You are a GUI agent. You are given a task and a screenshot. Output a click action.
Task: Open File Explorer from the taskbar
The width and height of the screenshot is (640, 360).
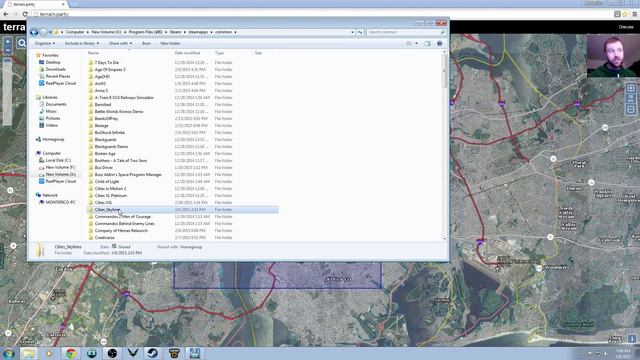29,353
